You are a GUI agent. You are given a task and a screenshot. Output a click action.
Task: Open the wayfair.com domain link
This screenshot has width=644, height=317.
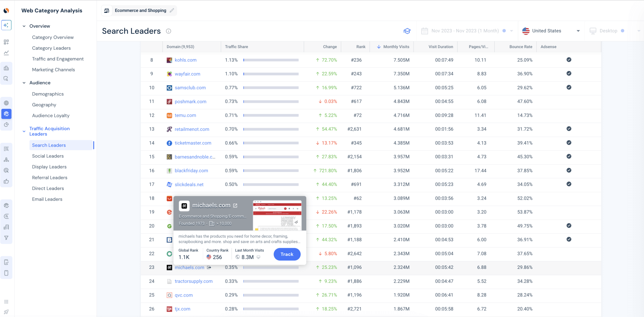click(187, 74)
